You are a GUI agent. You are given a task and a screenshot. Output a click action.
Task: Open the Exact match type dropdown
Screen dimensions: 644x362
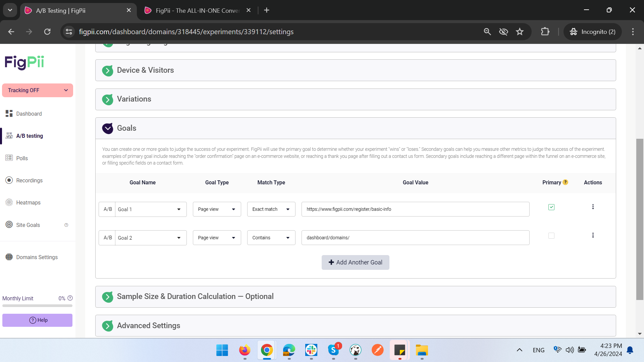[271, 209]
